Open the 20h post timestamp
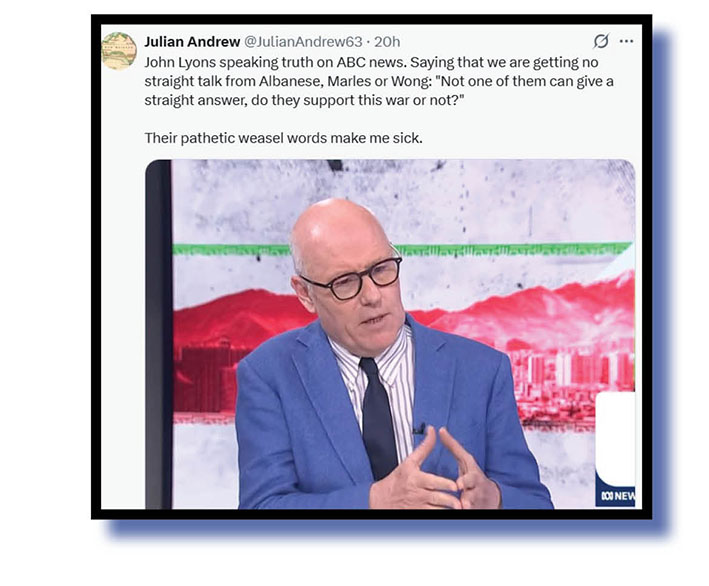The image size is (709, 586). pyautogui.click(x=387, y=42)
